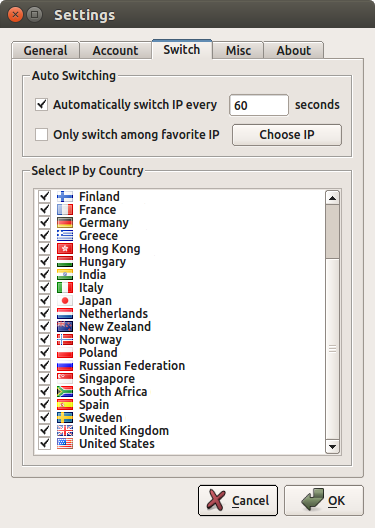Uncheck the Norway country checkbox
Image resolution: width=375 pixels, height=528 pixels.
[x=45, y=339]
